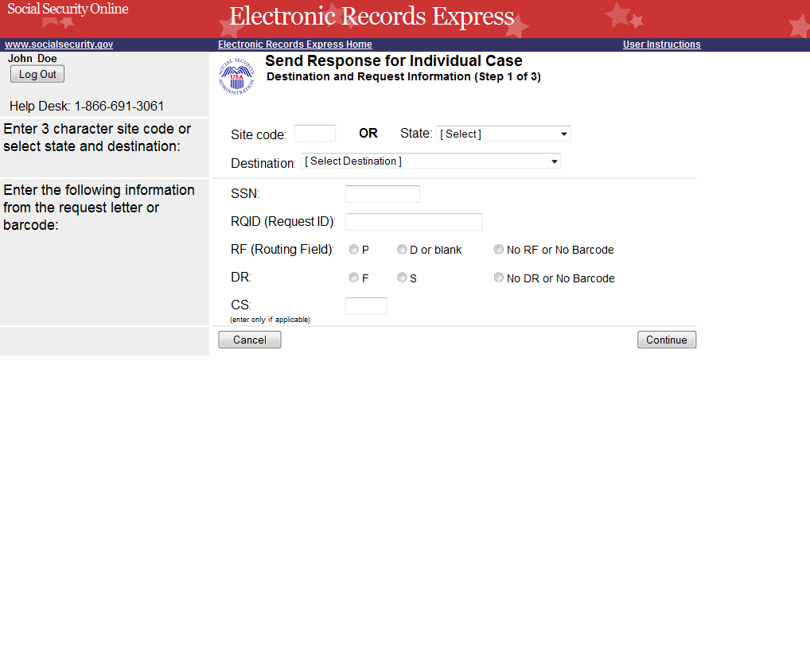Select DR option S

[402, 278]
